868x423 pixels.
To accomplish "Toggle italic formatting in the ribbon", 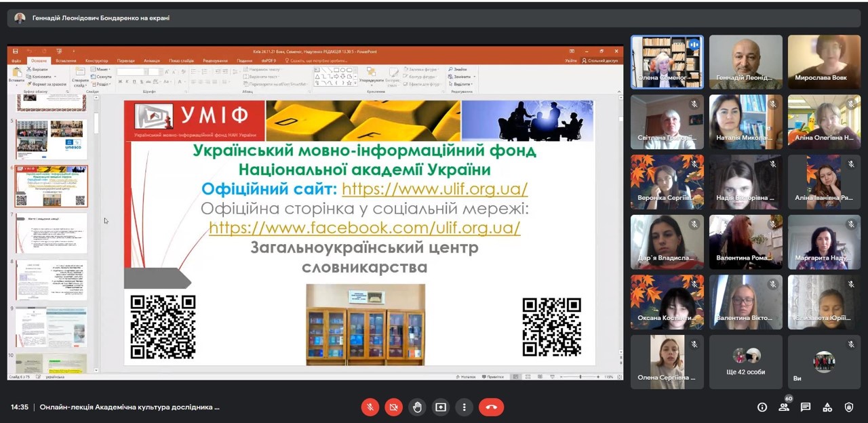I will point(127,81).
